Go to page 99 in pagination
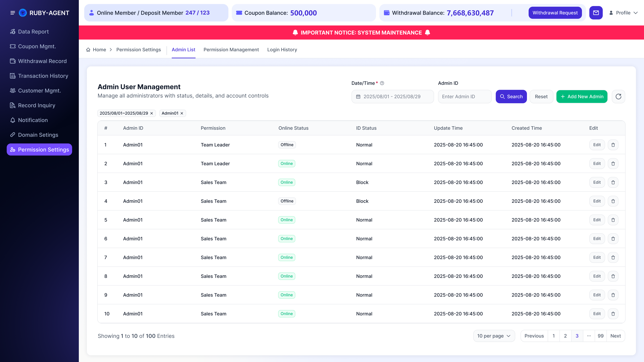 click(601, 336)
